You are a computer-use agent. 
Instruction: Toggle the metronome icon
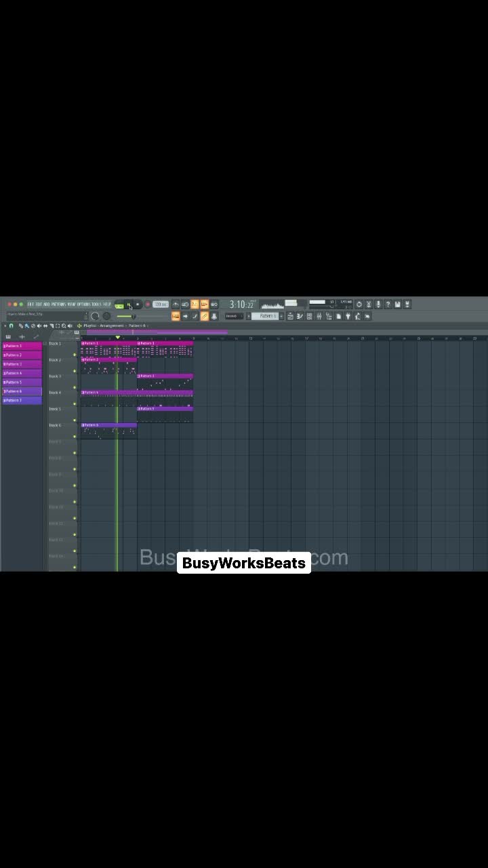(x=176, y=304)
